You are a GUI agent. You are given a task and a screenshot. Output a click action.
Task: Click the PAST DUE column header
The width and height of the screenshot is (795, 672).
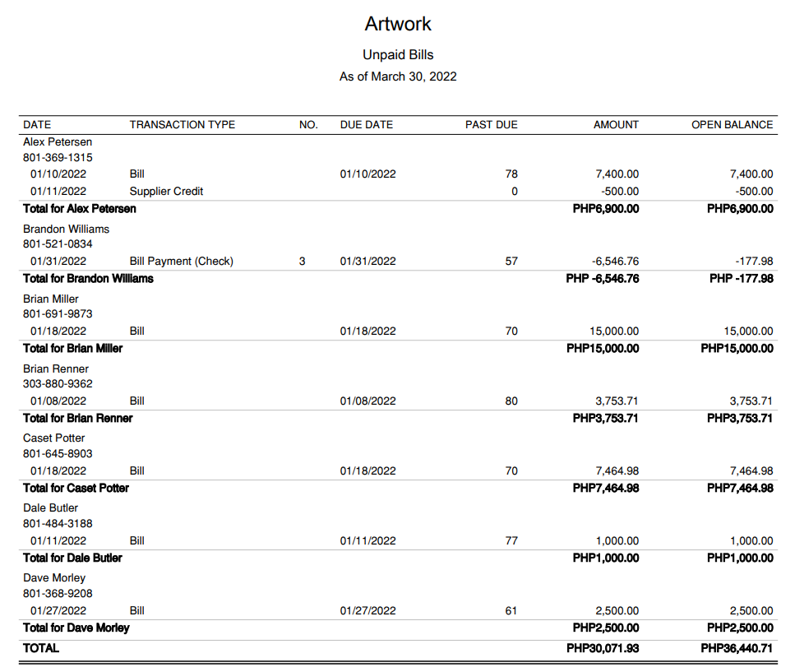pyautogui.click(x=491, y=125)
